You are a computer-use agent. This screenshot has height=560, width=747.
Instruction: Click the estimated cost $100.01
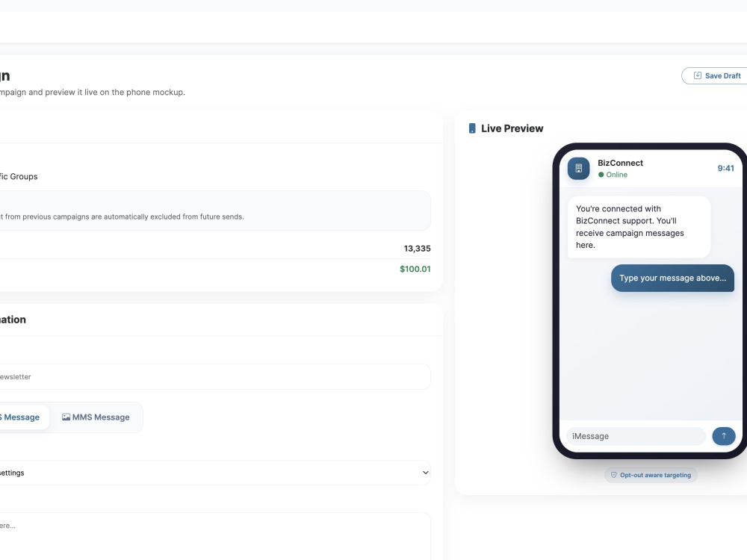pos(415,269)
